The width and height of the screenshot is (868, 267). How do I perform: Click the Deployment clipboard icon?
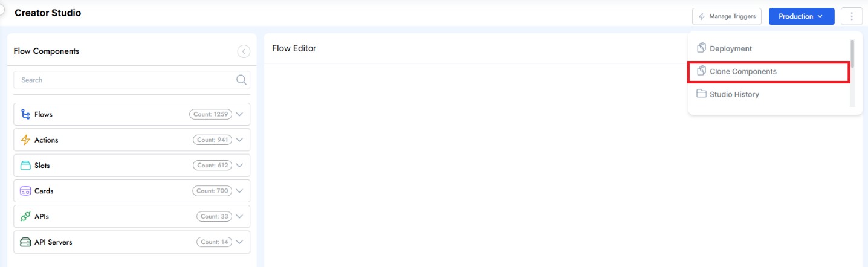[701, 48]
